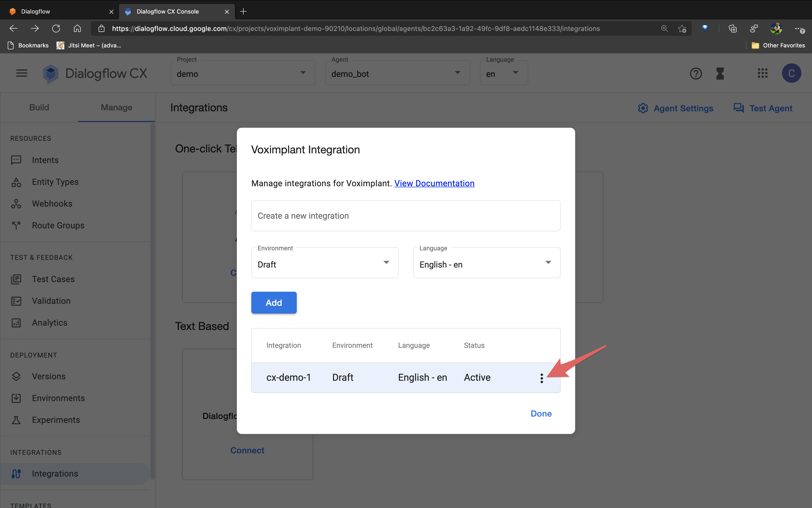The image size is (812, 508).
Task: Click the zoom magnifier in address bar
Action: pos(664,29)
